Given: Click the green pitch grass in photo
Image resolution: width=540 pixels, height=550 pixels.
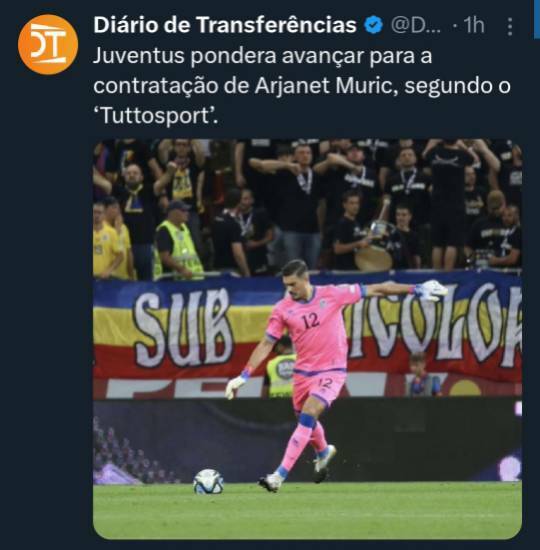Looking at the screenshot, I should coord(307,512).
